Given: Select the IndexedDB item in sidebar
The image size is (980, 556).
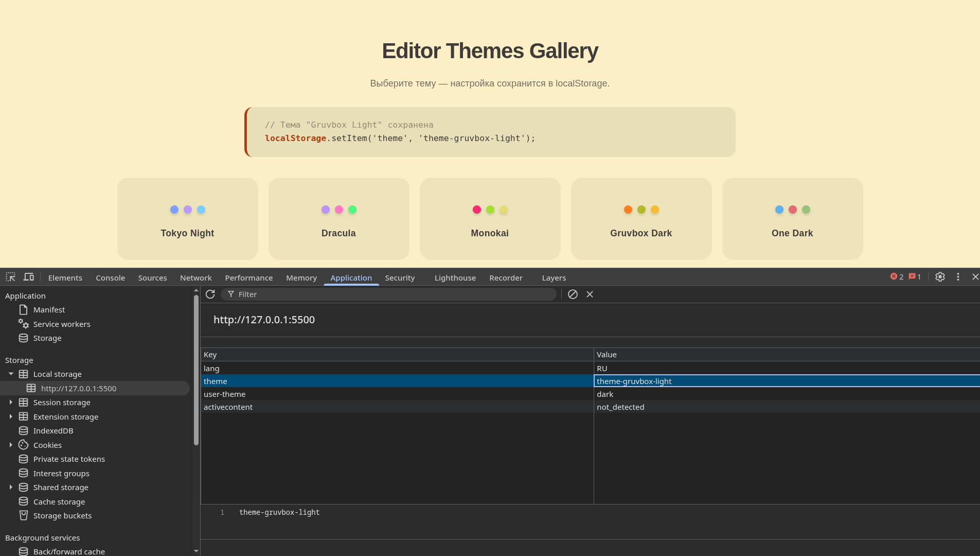Looking at the screenshot, I should click(x=53, y=431).
